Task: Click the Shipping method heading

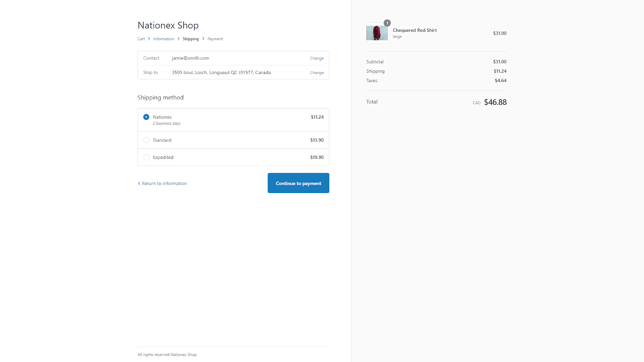Action: 161,97
